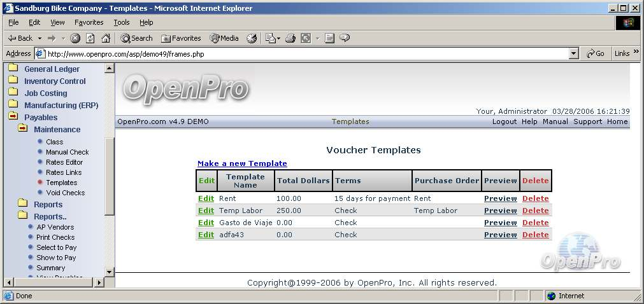Click the Stop button in browser toolbar

pyautogui.click(x=75, y=38)
